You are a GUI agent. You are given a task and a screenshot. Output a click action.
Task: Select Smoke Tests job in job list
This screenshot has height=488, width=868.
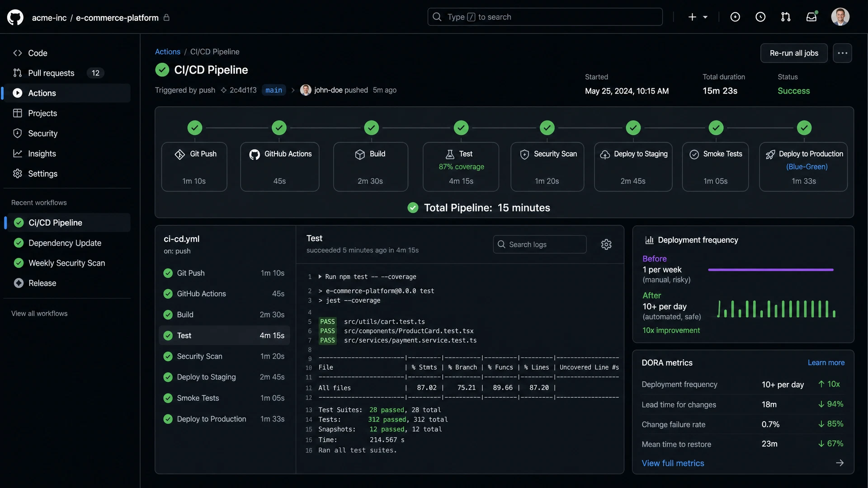point(224,398)
